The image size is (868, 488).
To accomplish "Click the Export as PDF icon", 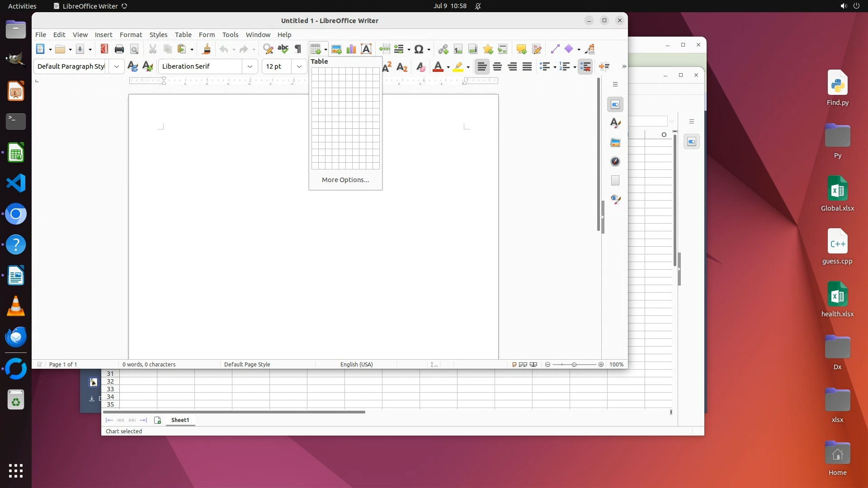I will coord(104,49).
